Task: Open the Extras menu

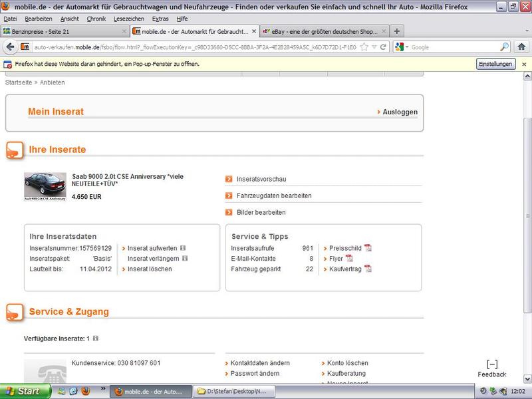Action: 160,19
